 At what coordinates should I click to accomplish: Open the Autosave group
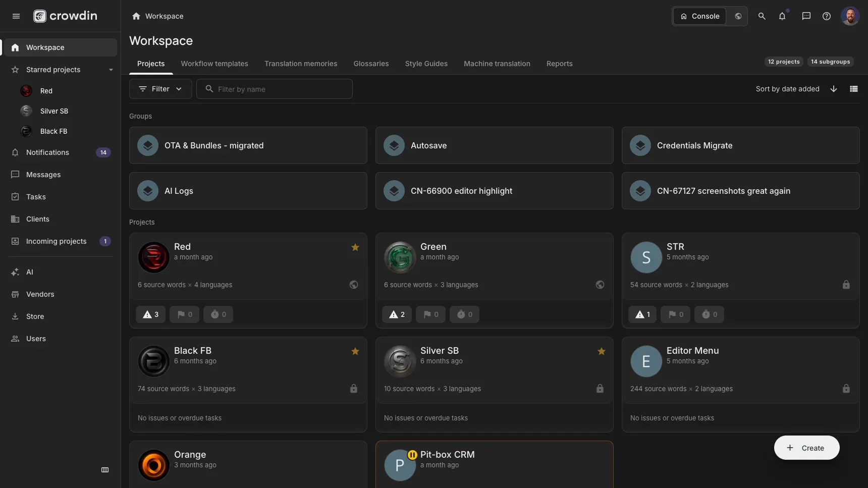pyautogui.click(x=495, y=145)
